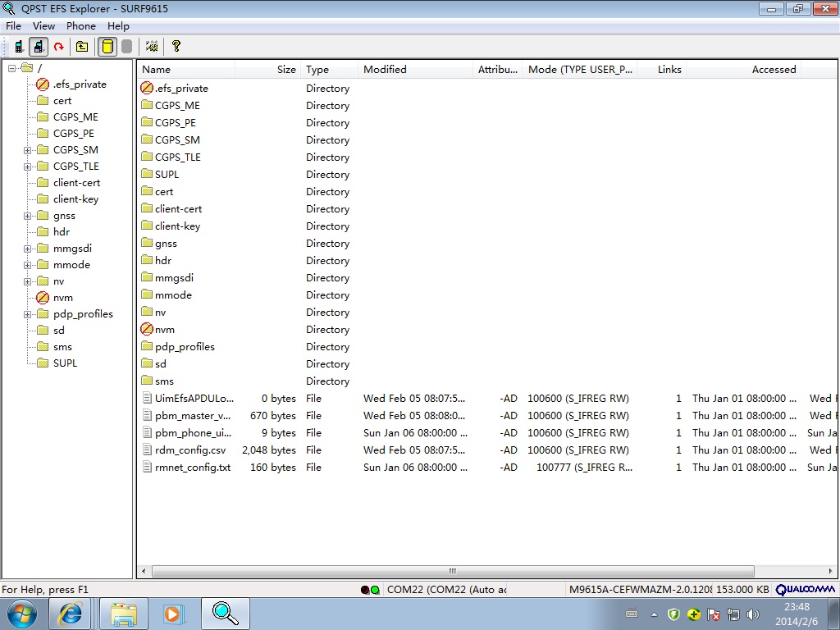Open the Help menu
Screen dimensions: 840x630
click(118, 26)
